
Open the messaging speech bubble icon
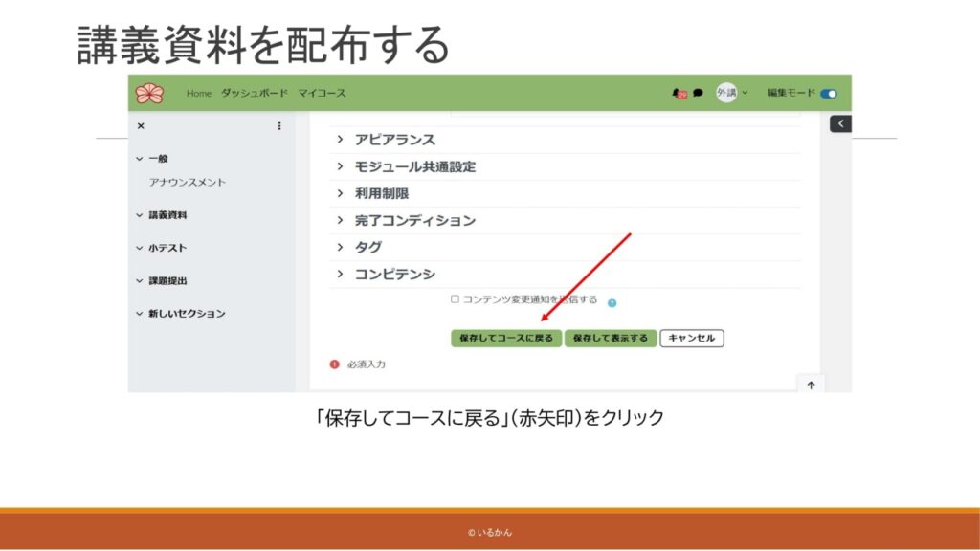click(698, 94)
